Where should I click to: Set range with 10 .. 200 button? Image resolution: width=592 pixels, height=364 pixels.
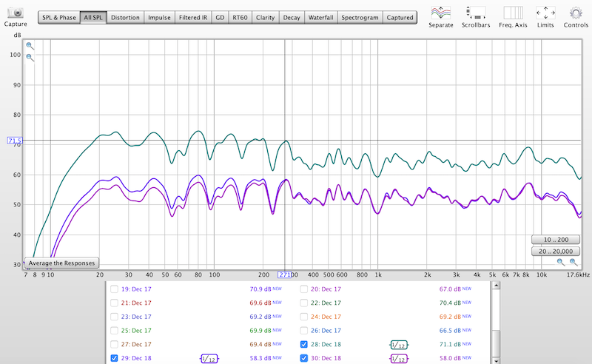coord(556,240)
